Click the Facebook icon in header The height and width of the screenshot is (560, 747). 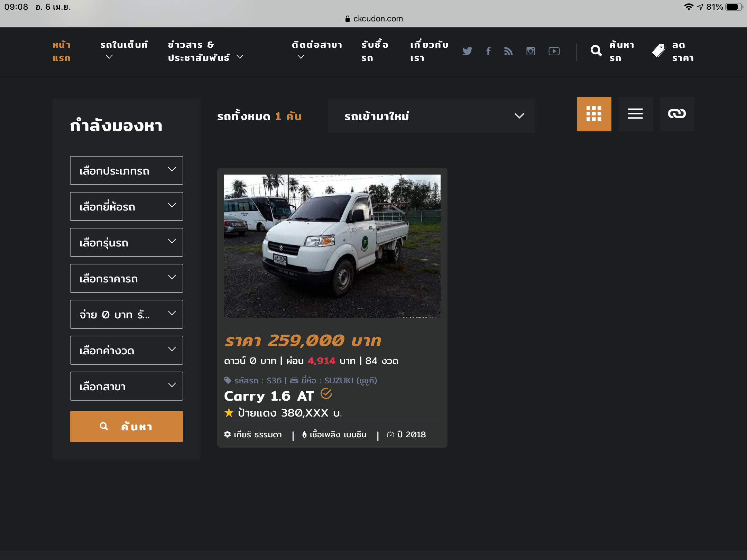click(x=488, y=51)
